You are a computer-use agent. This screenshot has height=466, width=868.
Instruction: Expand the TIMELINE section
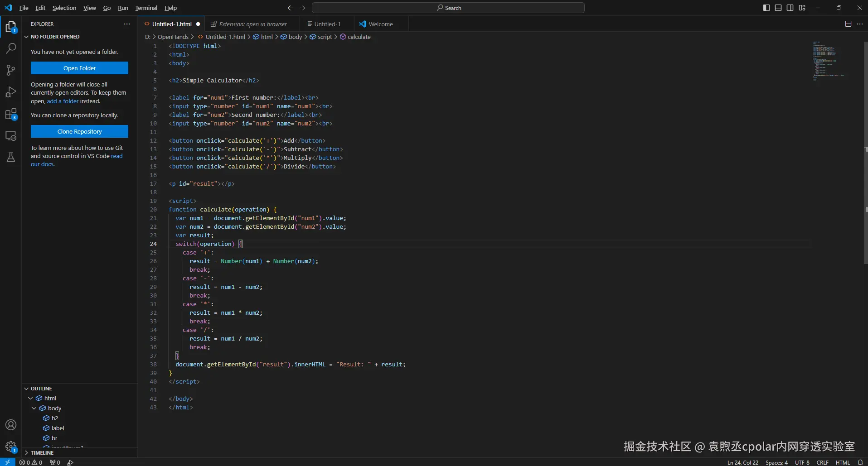[x=26, y=453]
